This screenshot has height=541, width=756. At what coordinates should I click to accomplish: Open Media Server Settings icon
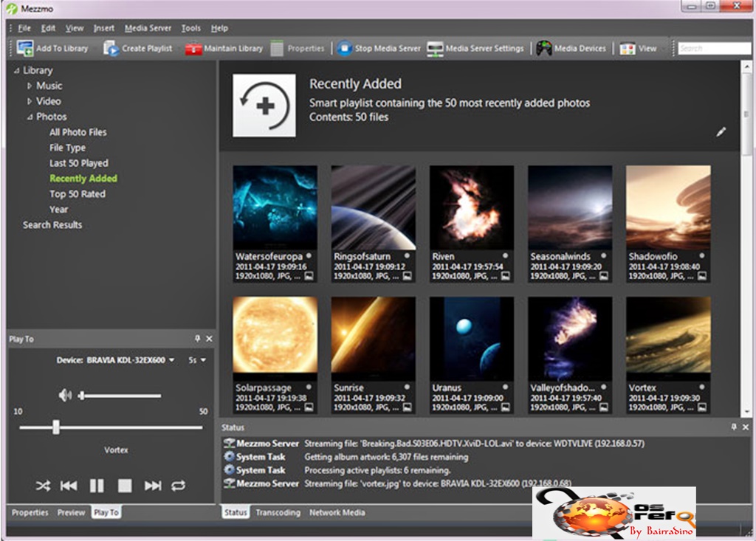(x=435, y=49)
